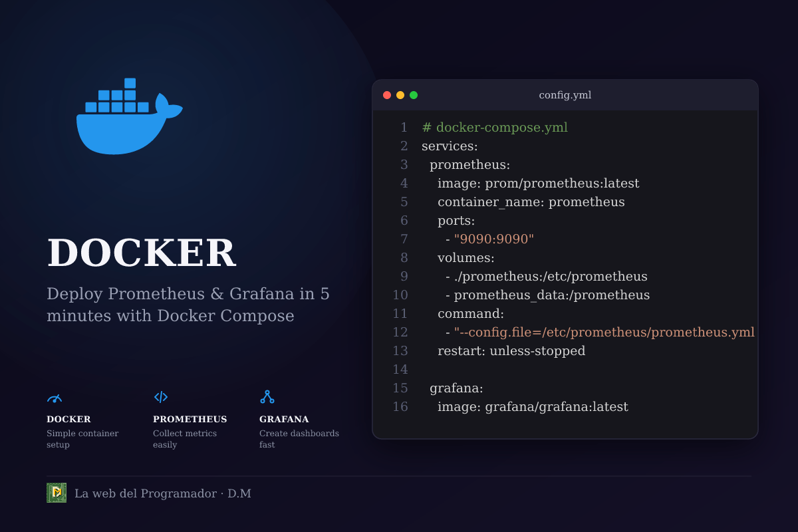The image size is (798, 532).
Task: Click the 'grafana:' line on line 15
Action: (x=456, y=388)
